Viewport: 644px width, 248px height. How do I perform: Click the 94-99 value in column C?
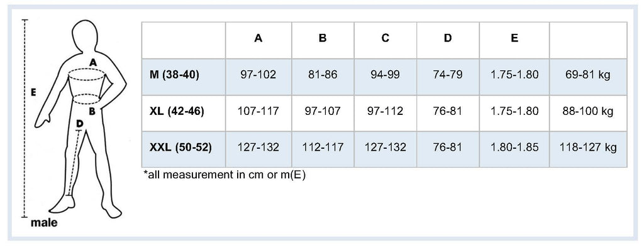pos(386,75)
